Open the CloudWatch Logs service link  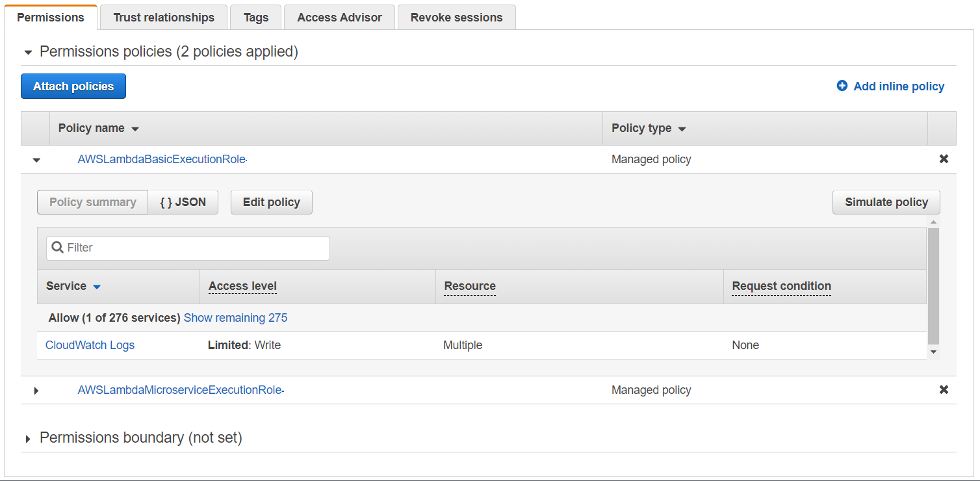click(x=90, y=345)
